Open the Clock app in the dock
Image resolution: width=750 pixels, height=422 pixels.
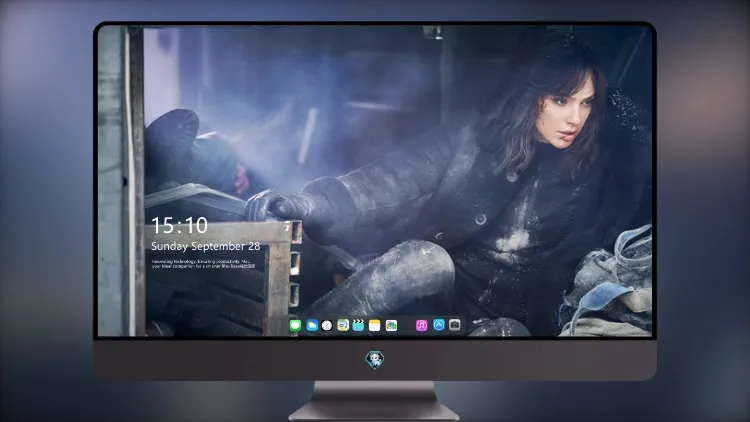click(327, 326)
